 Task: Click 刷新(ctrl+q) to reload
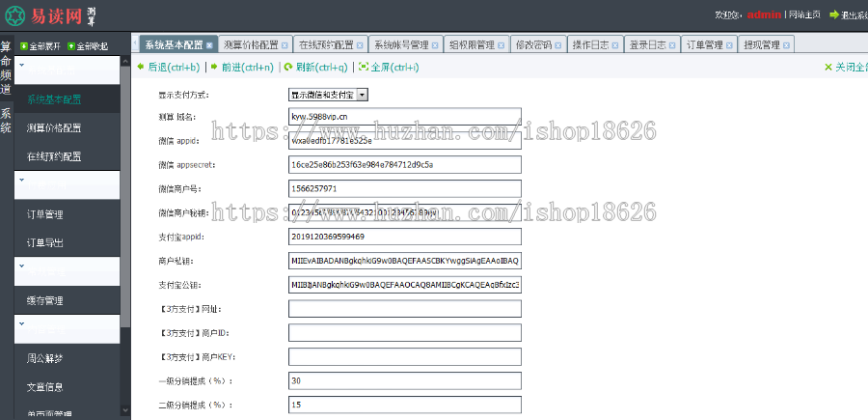pyautogui.click(x=321, y=68)
